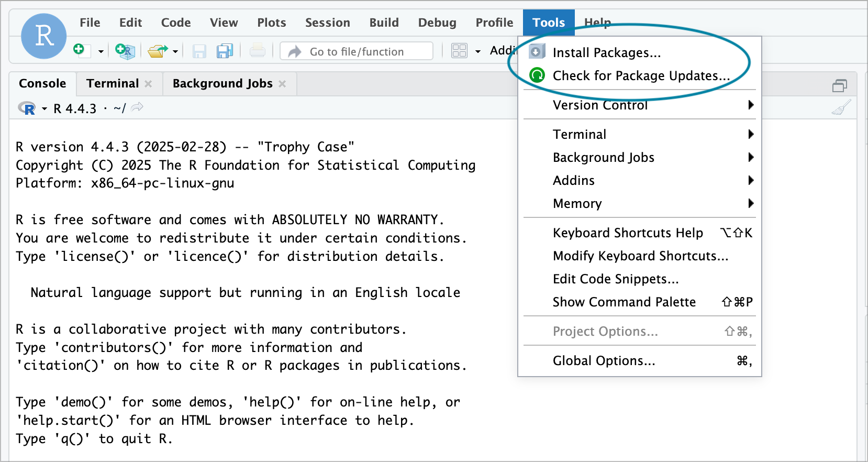Close the Background Jobs tab
This screenshot has width=868, height=462.
[x=282, y=84]
